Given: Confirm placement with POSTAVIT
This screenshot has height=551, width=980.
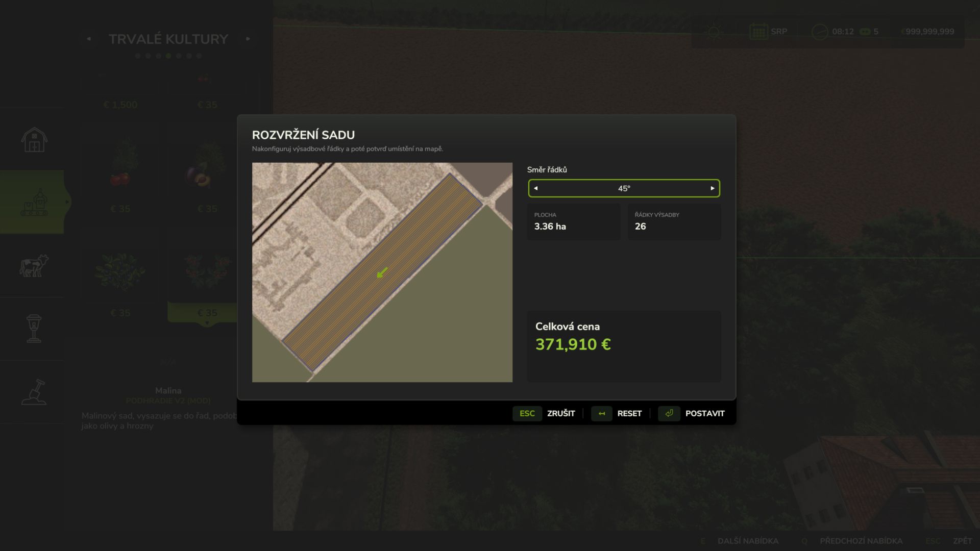Looking at the screenshot, I should 705,413.
